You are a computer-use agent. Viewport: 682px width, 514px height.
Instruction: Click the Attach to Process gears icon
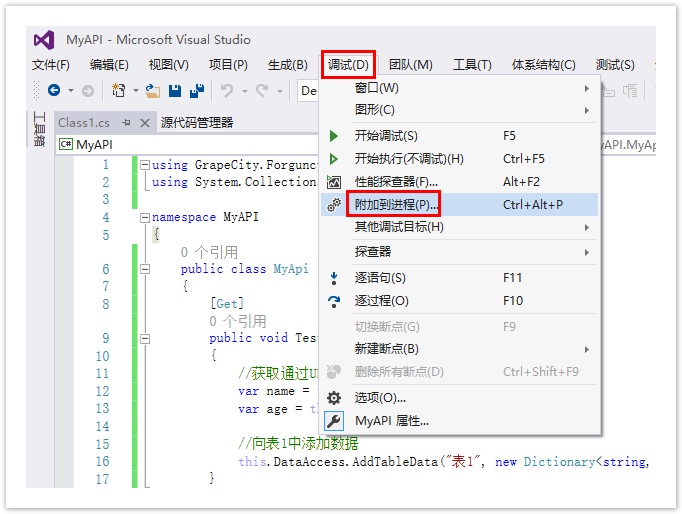334,204
